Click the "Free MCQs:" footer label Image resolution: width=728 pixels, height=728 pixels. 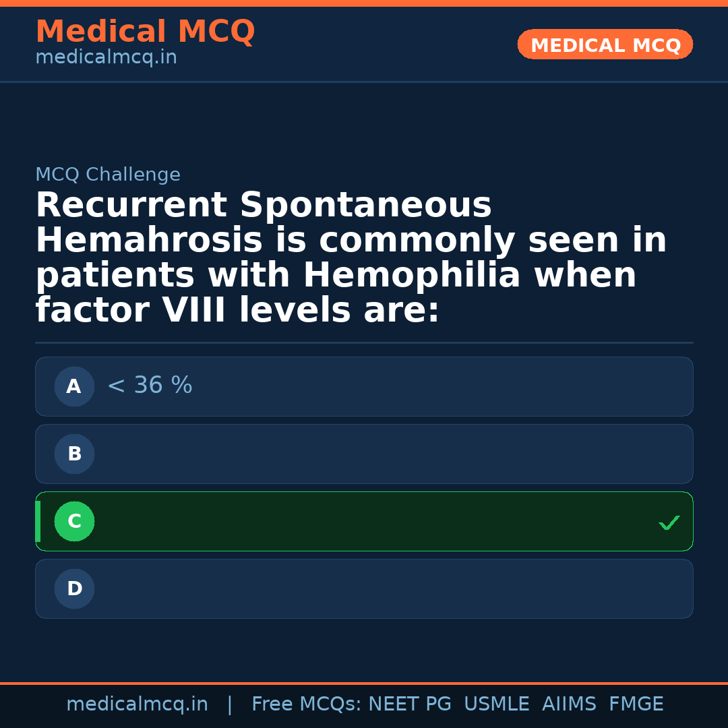(x=307, y=704)
